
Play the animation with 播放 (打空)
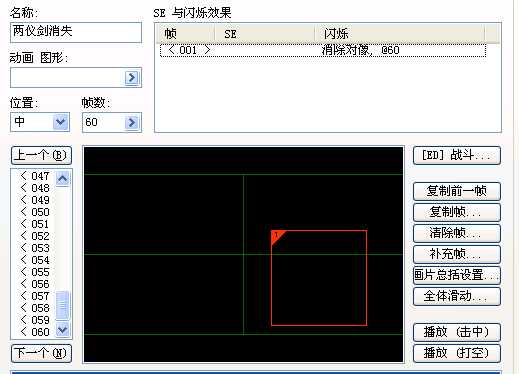(457, 353)
